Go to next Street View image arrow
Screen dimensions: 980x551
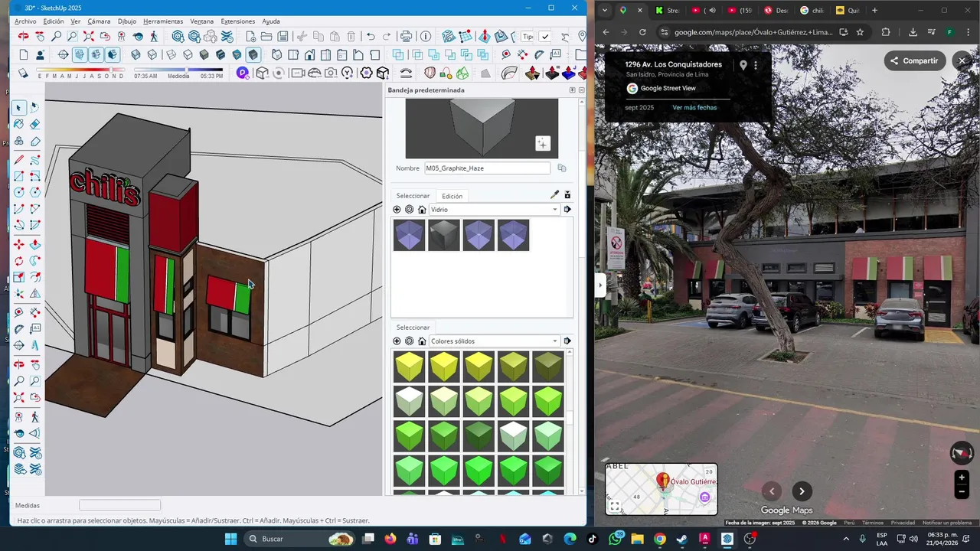[802, 491]
